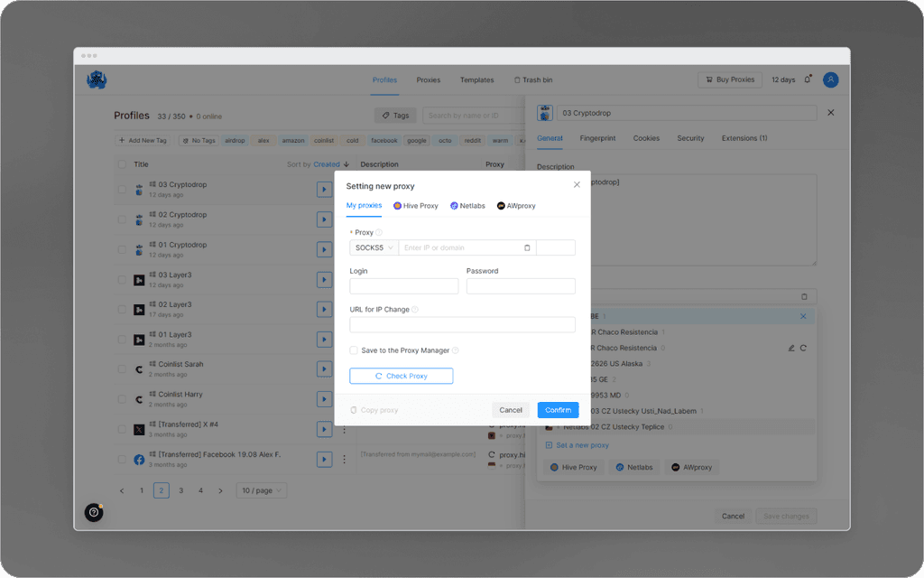924x578 pixels.
Task: Click the paste icon inside the IP field
Action: pos(526,247)
